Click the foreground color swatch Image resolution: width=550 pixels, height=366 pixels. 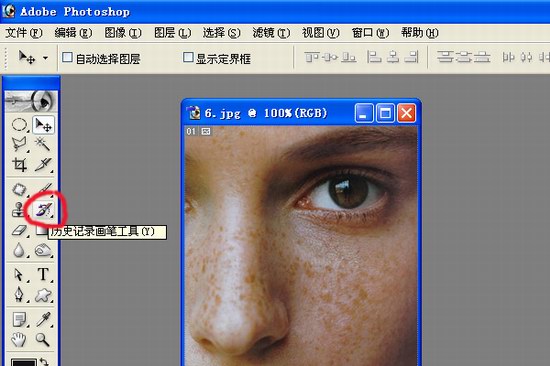click(23, 363)
